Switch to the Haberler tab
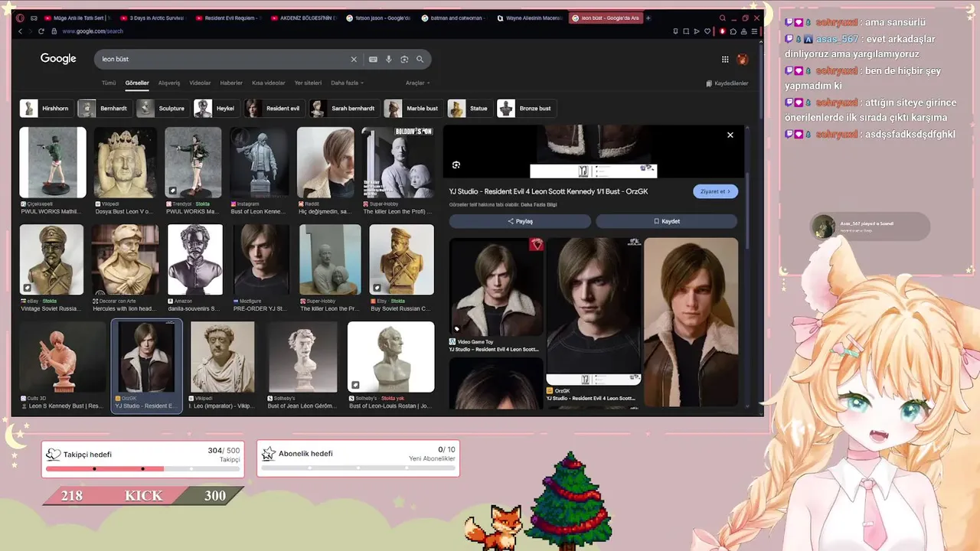This screenshot has height=551, width=980. [231, 83]
